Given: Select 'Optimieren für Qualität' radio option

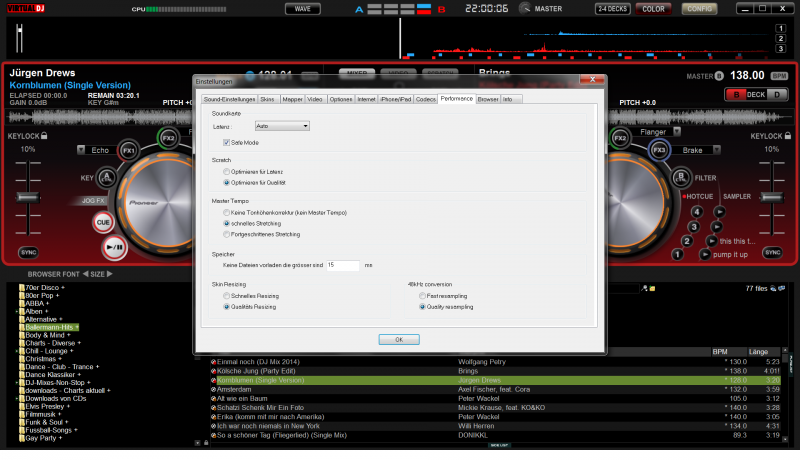Looking at the screenshot, I should [x=226, y=183].
